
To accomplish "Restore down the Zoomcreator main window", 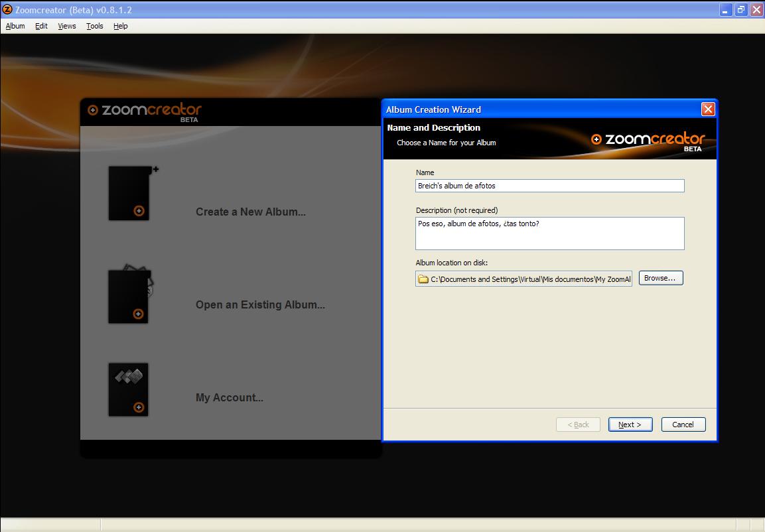I will [x=741, y=9].
